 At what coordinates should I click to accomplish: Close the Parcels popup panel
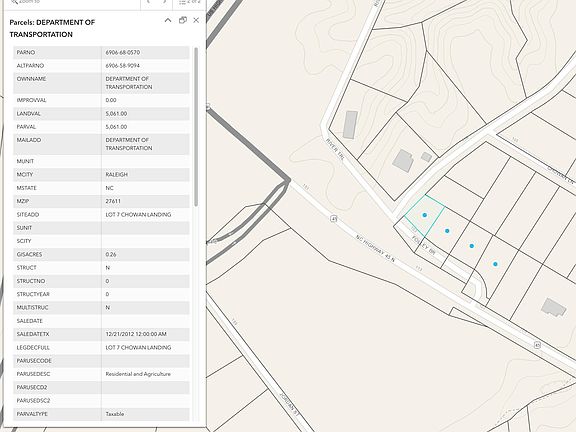coord(196,20)
